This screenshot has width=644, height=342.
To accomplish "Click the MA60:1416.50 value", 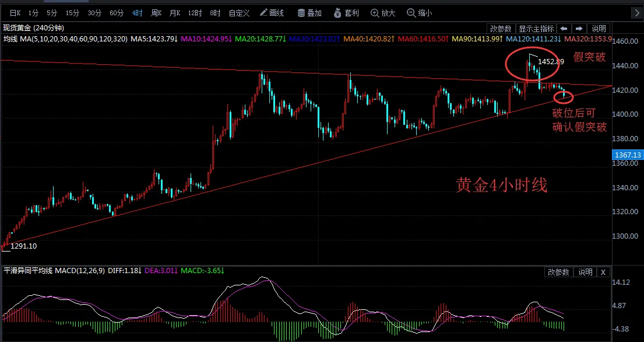I will [x=424, y=39].
